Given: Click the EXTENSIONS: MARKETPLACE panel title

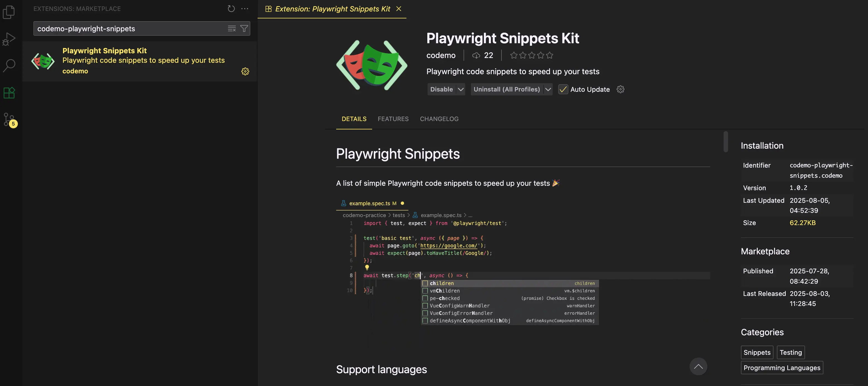Looking at the screenshot, I should tap(77, 9).
